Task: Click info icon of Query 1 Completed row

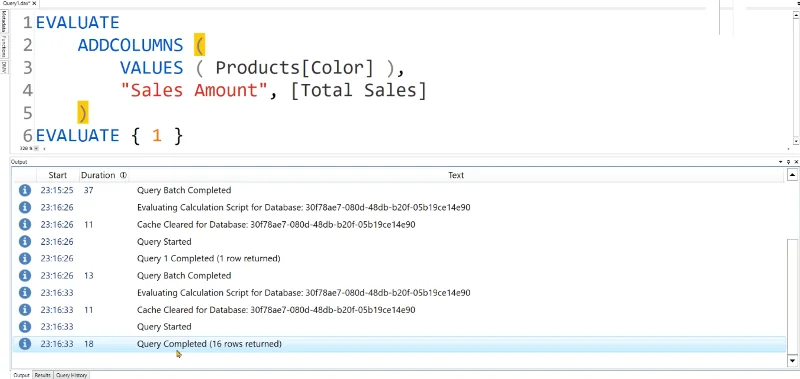Action: (x=24, y=259)
